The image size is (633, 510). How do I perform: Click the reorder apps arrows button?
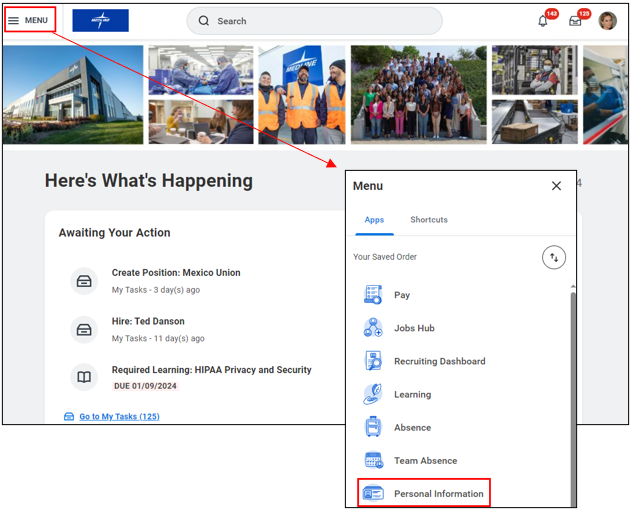coord(554,258)
